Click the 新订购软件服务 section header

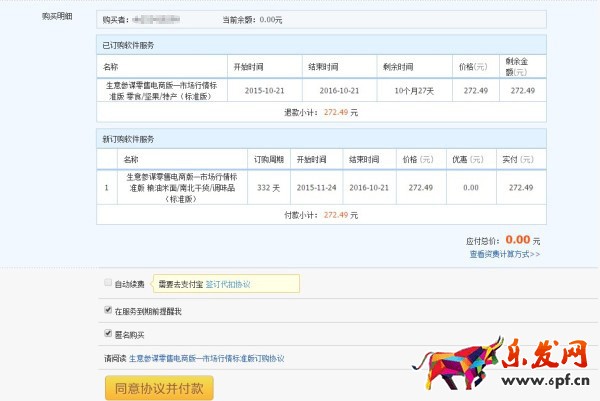[129, 138]
